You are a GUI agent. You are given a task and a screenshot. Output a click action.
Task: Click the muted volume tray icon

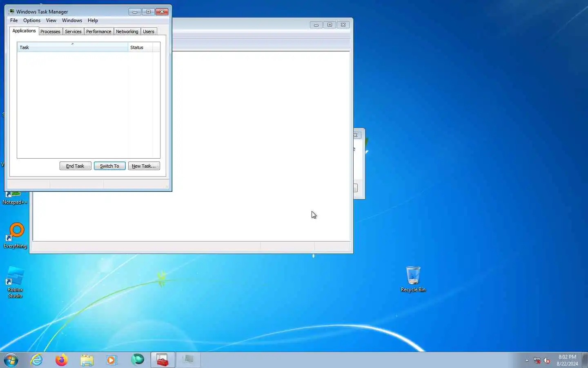pyautogui.click(x=547, y=360)
